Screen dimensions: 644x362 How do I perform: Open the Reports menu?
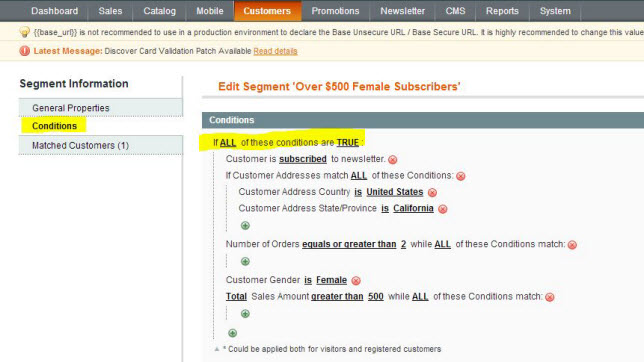click(x=502, y=11)
